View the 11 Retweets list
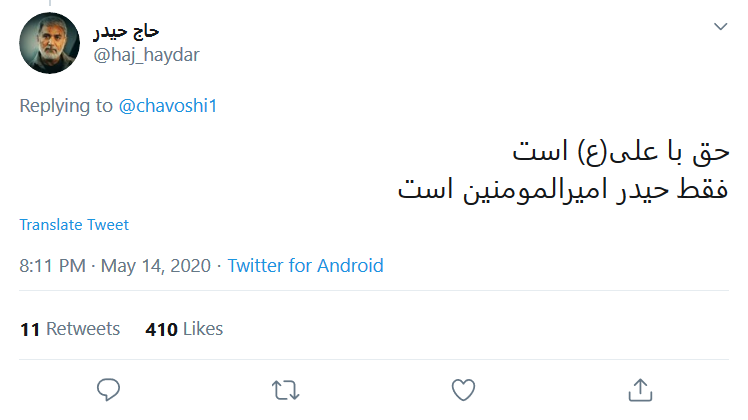The width and height of the screenshot is (748, 420). pyautogui.click(x=70, y=329)
